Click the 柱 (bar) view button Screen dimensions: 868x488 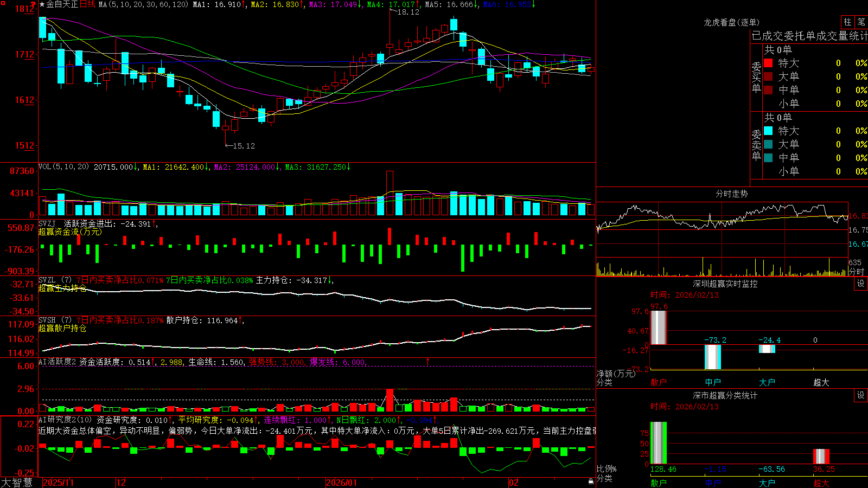coord(847,22)
